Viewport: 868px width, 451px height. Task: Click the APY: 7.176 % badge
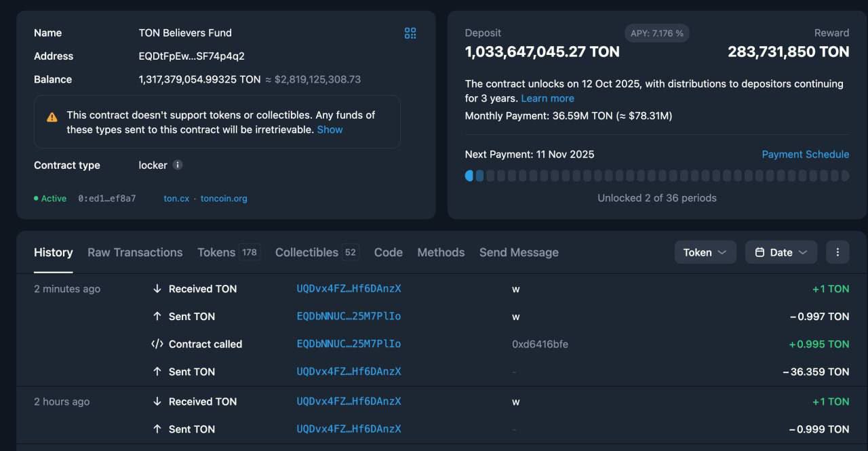click(656, 33)
